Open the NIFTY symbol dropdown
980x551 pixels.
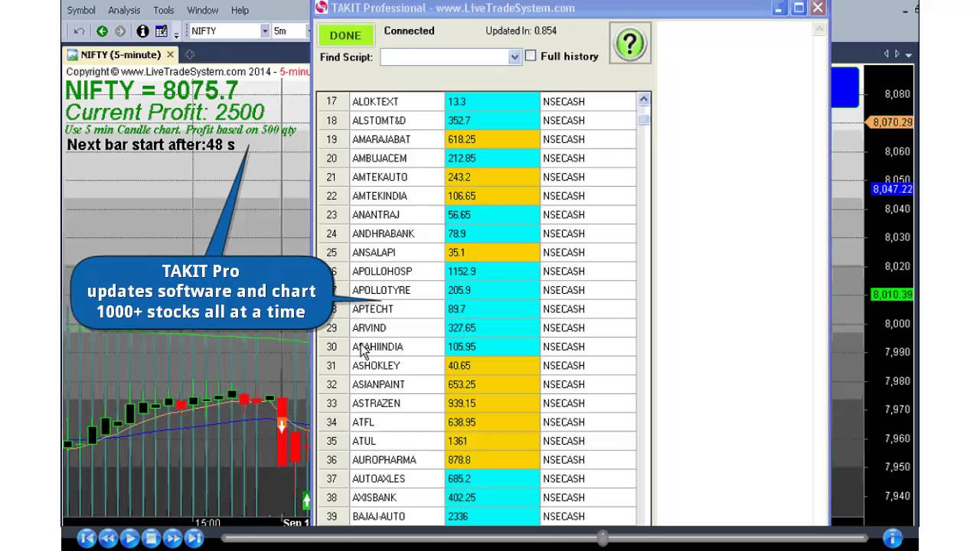(x=265, y=31)
